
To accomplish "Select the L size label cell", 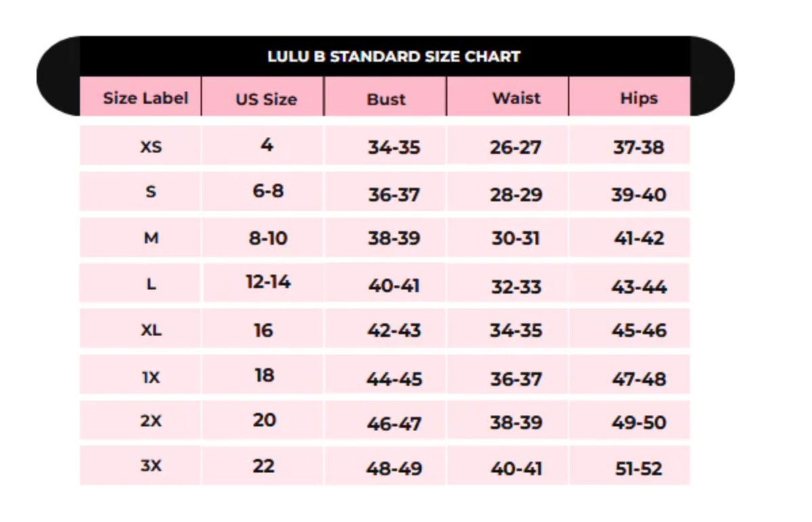I will click(x=150, y=284).
